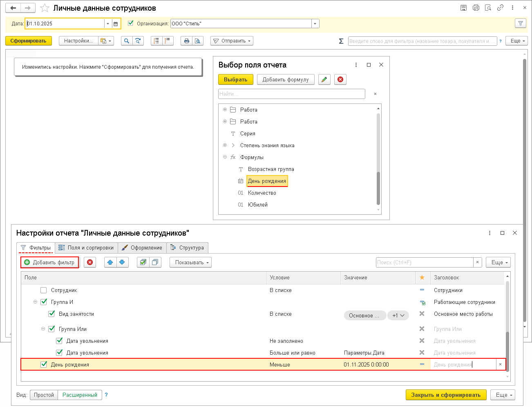Toggle the Организация checkbox
Viewport: 532px width, 407px height.
coord(131,23)
